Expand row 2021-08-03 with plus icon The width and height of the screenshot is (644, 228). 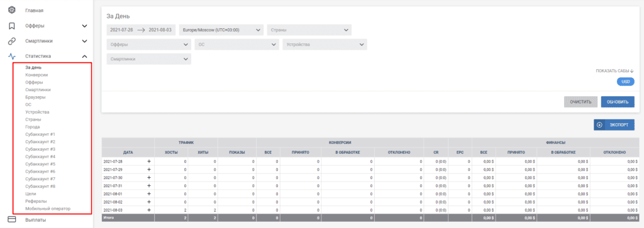tap(149, 210)
